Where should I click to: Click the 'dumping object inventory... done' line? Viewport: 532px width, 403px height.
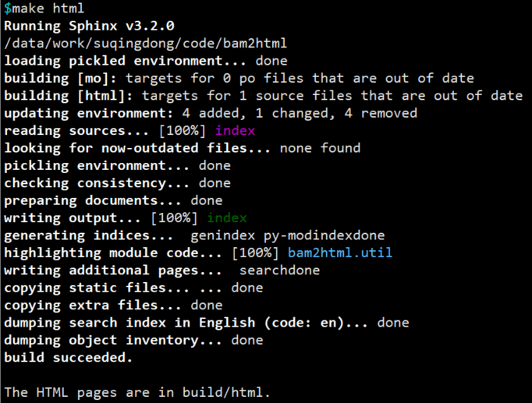pos(133,341)
